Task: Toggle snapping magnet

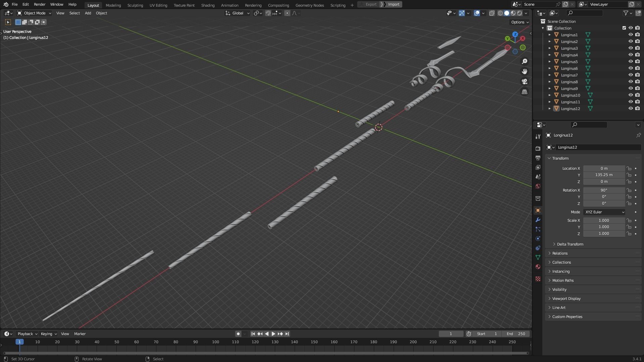Action: (x=268, y=13)
